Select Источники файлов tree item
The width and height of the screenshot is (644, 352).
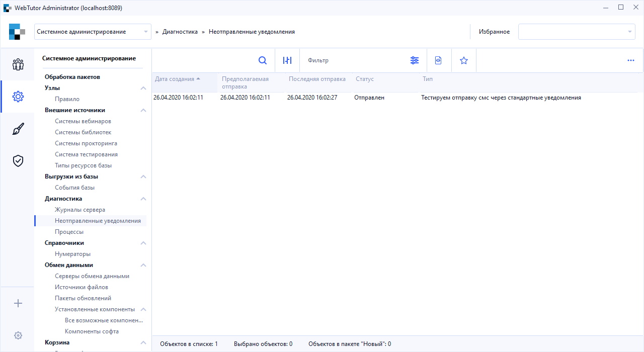82,287
